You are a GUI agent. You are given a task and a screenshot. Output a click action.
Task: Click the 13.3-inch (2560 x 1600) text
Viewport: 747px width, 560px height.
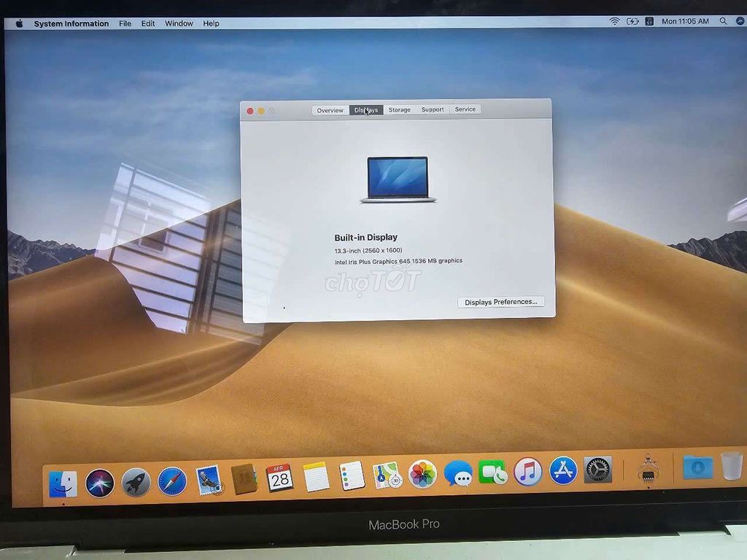point(368,251)
